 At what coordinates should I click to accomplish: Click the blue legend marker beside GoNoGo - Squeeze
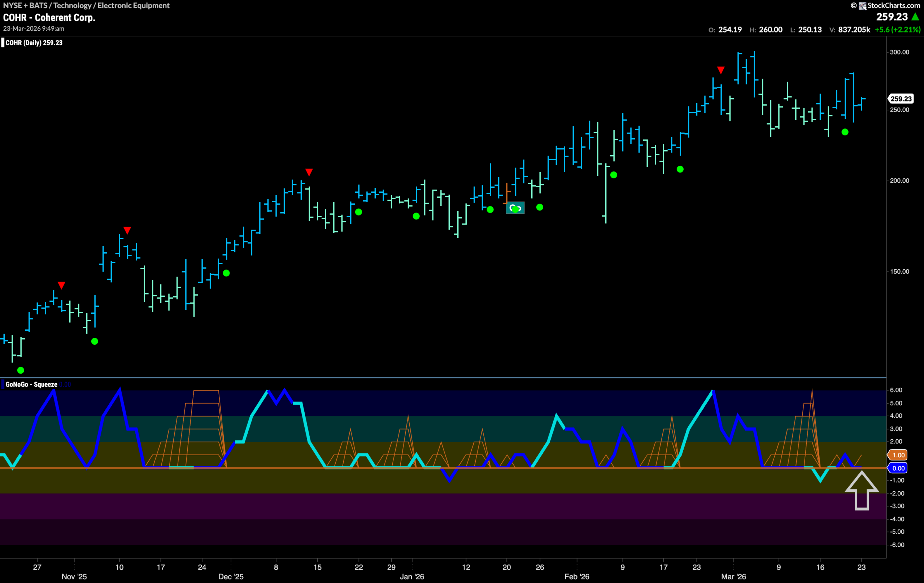coord(3,384)
